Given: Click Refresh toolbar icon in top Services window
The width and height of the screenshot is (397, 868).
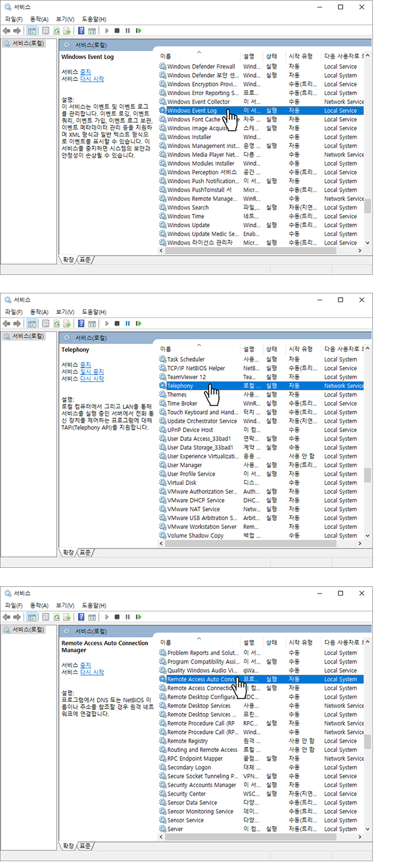Looking at the screenshot, I should 56,30.
